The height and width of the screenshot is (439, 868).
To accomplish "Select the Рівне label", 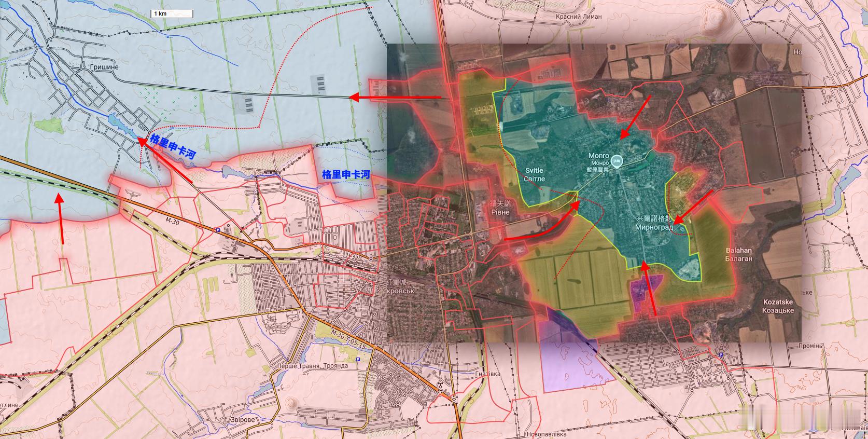I will [x=500, y=212].
